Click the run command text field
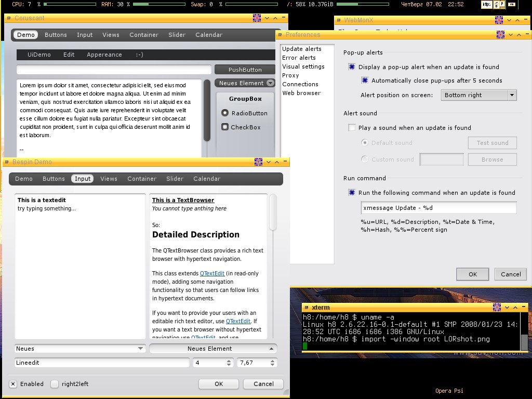This screenshot has width=532, height=399. [x=438, y=208]
